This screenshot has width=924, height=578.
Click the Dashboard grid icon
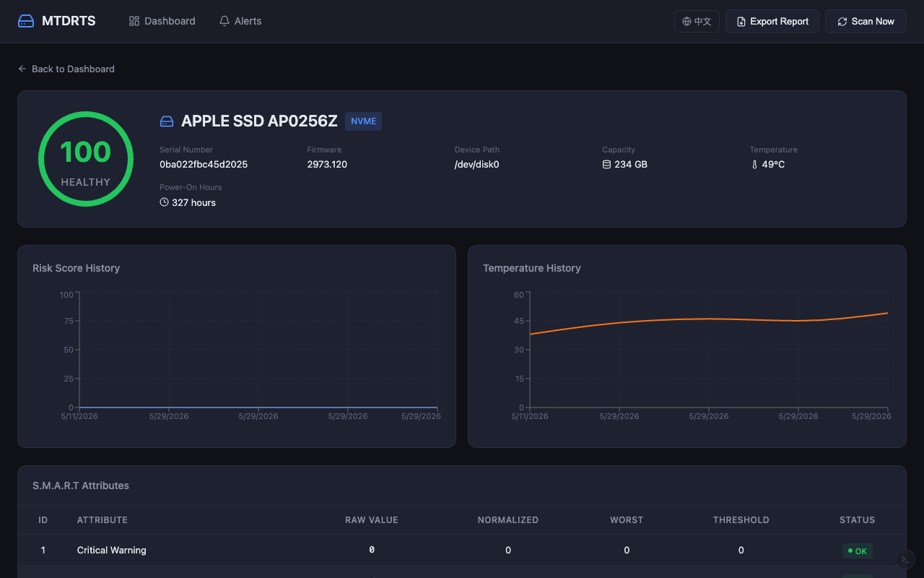click(134, 21)
